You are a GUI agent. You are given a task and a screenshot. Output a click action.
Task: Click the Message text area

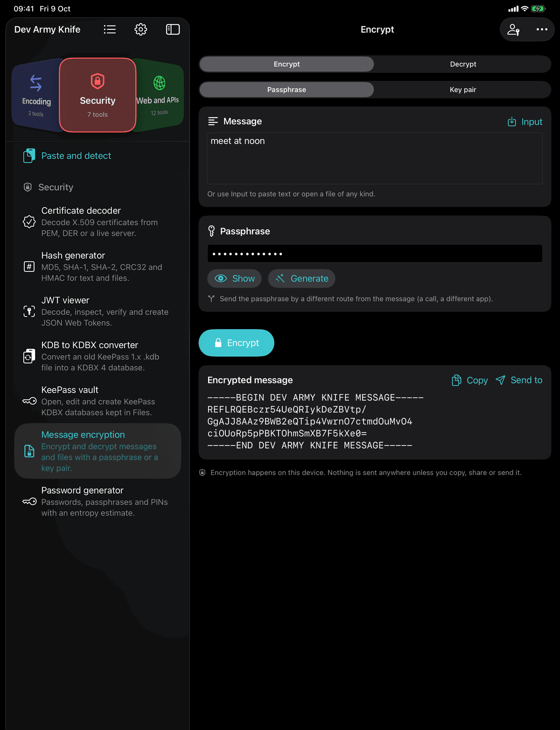coord(375,158)
